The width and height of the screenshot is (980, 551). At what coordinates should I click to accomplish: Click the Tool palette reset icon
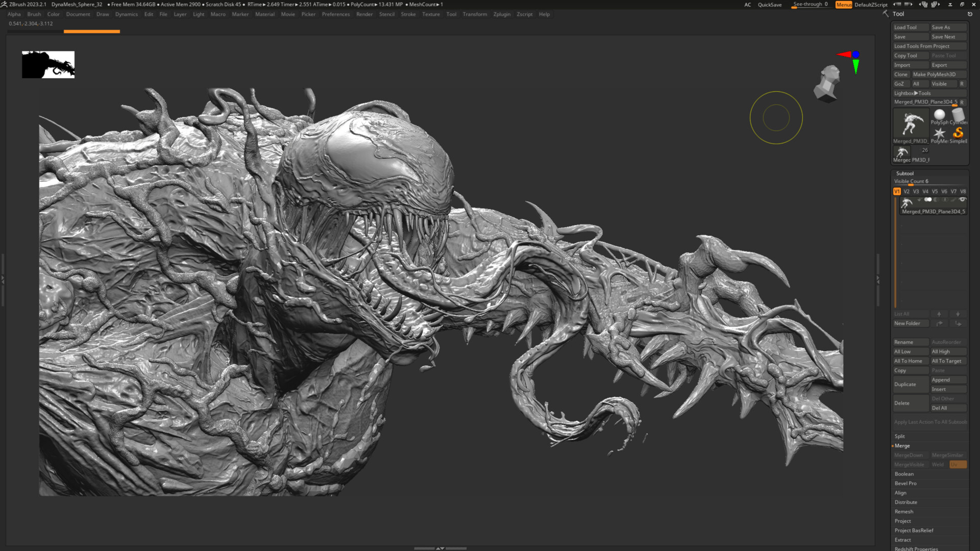point(970,14)
